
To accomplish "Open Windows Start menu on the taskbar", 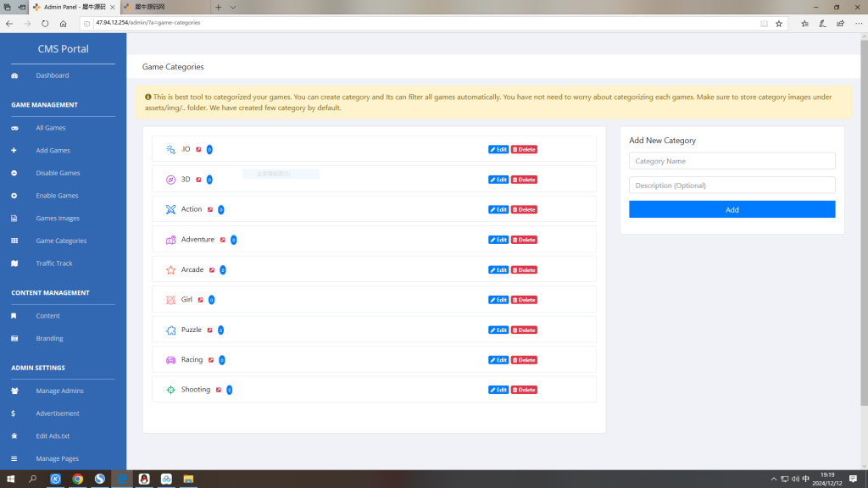I will tap(11, 479).
